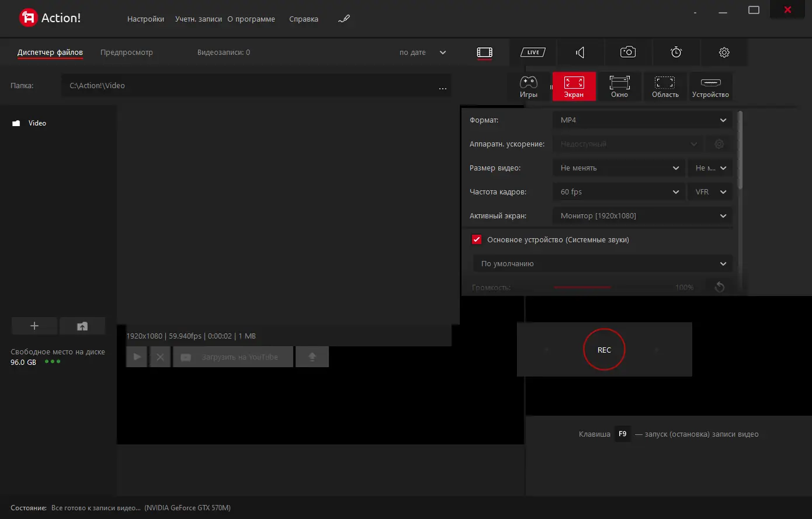Select the Устройство recording mode
Viewport: 812px width, 519px height.
pos(710,86)
